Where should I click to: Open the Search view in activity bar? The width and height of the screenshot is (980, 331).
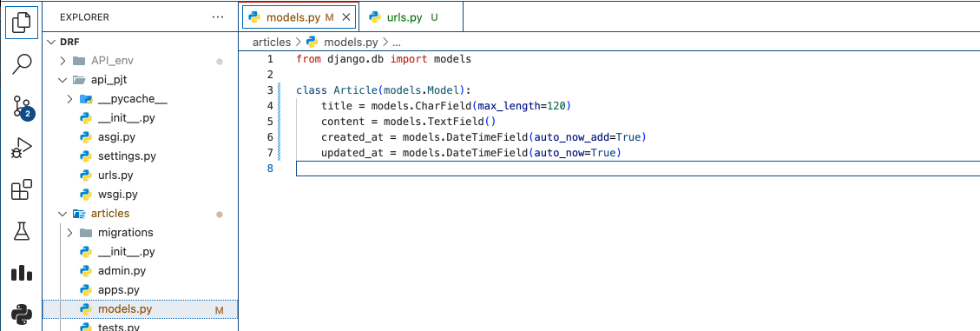point(21,63)
